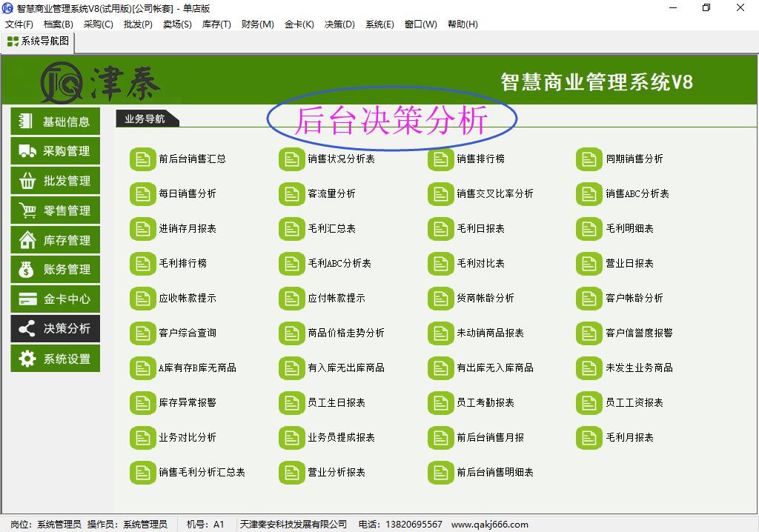Open the 财务(M) menu

point(257,24)
